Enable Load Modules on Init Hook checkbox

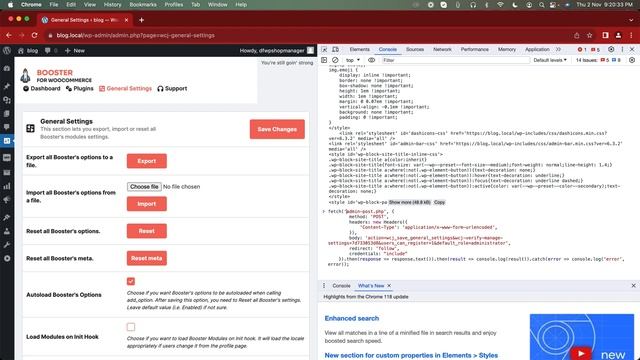(x=131, y=327)
